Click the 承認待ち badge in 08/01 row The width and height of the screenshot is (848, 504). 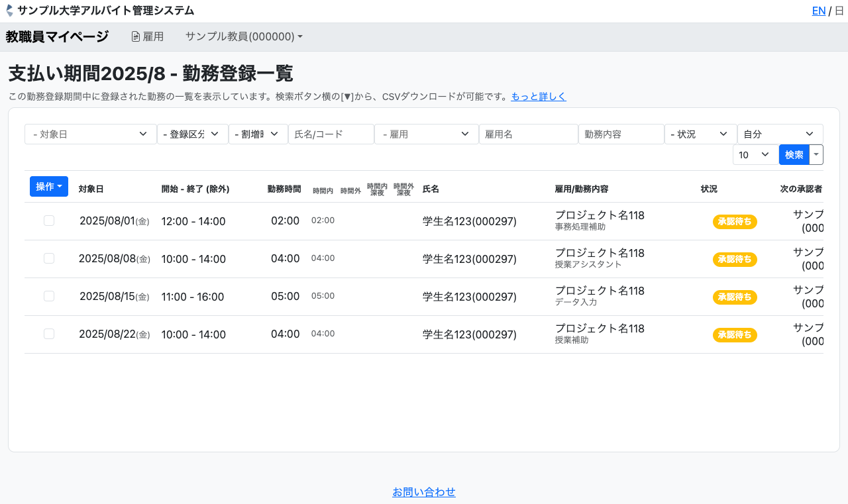(735, 222)
